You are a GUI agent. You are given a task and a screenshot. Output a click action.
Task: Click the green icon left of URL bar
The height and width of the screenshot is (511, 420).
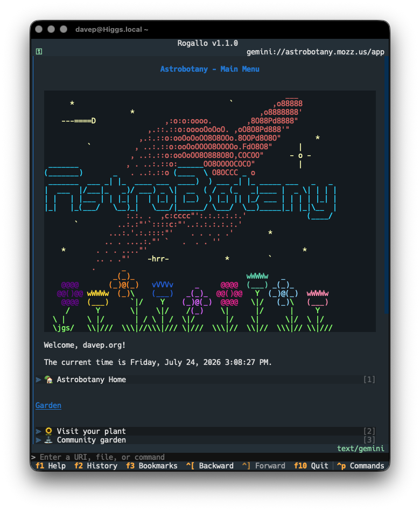(39, 52)
